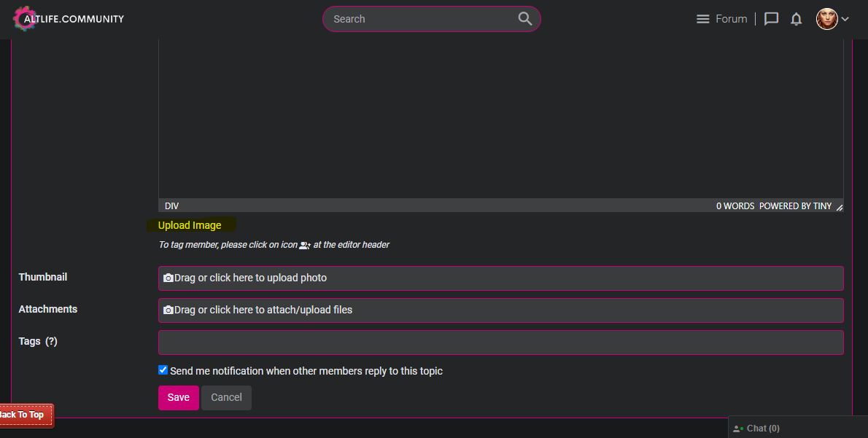This screenshot has height=438, width=868.
Task: Click the DIV element path in editor status bar
Action: tap(172, 206)
